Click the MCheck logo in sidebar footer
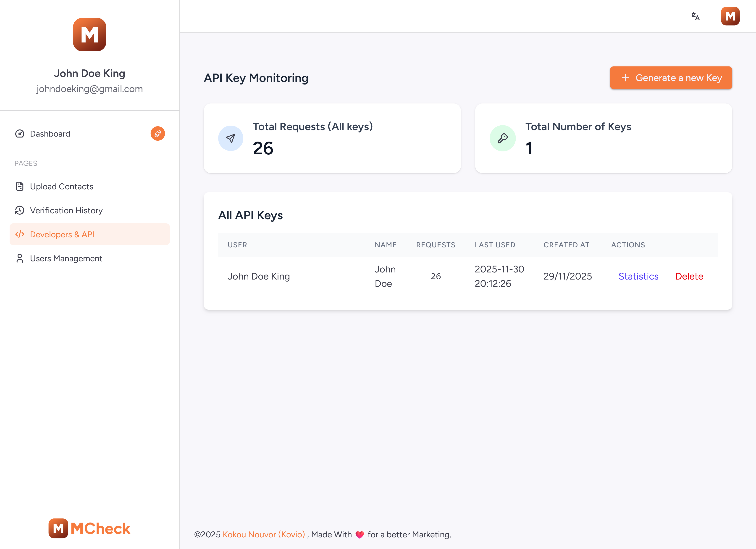The height and width of the screenshot is (549, 756). 89,528
